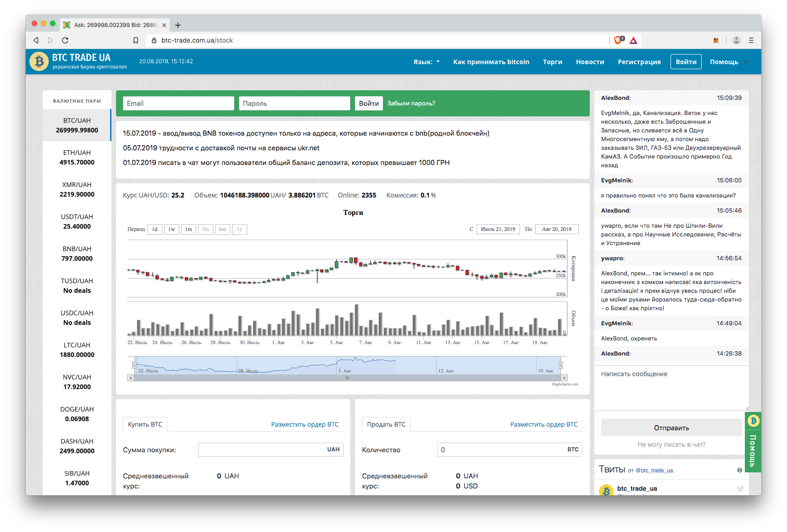Select the DOGE/UAH currency pair

click(x=77, y=414)
